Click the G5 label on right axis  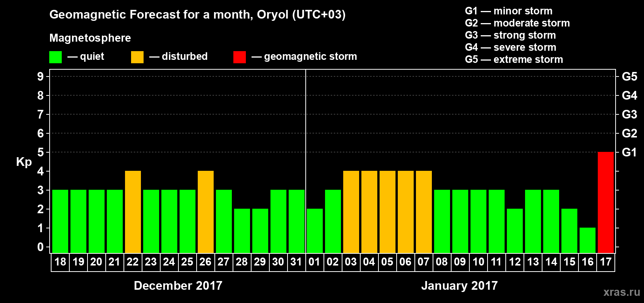click(x=630, y=77)
